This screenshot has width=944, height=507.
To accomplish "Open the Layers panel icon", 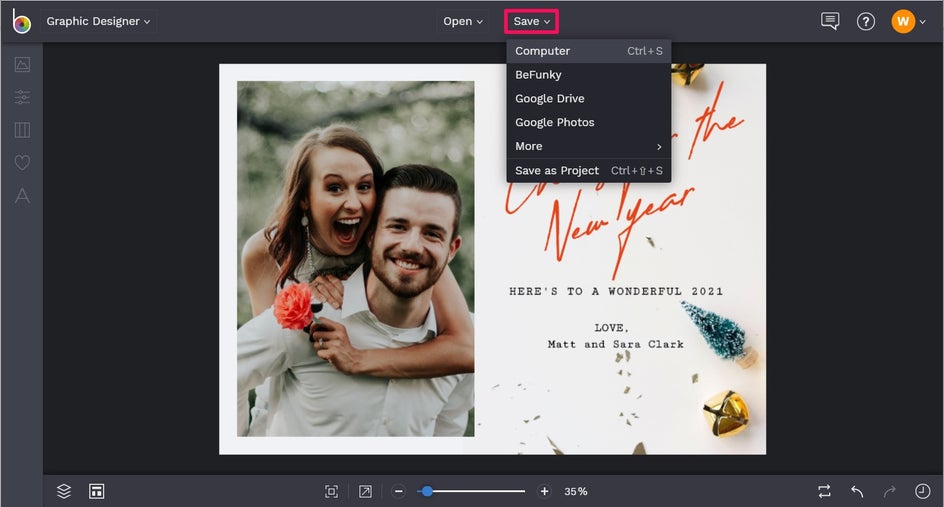I will coord(64,491).
